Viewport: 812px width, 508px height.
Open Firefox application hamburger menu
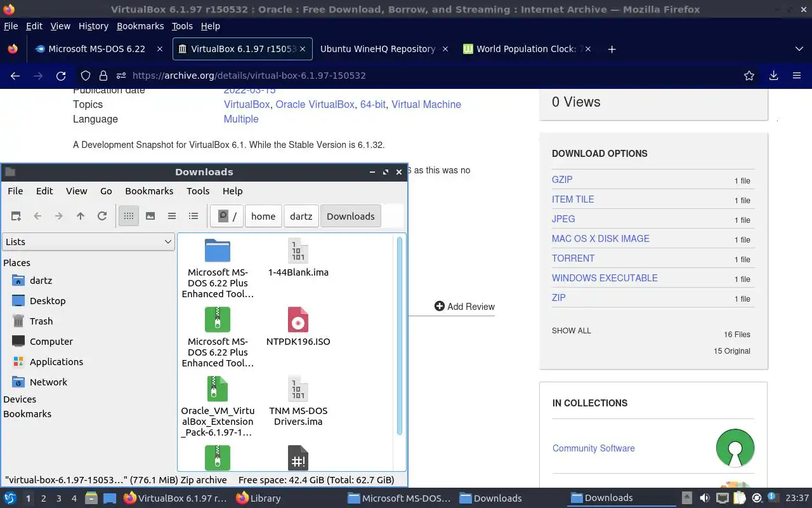click(797, 76)
